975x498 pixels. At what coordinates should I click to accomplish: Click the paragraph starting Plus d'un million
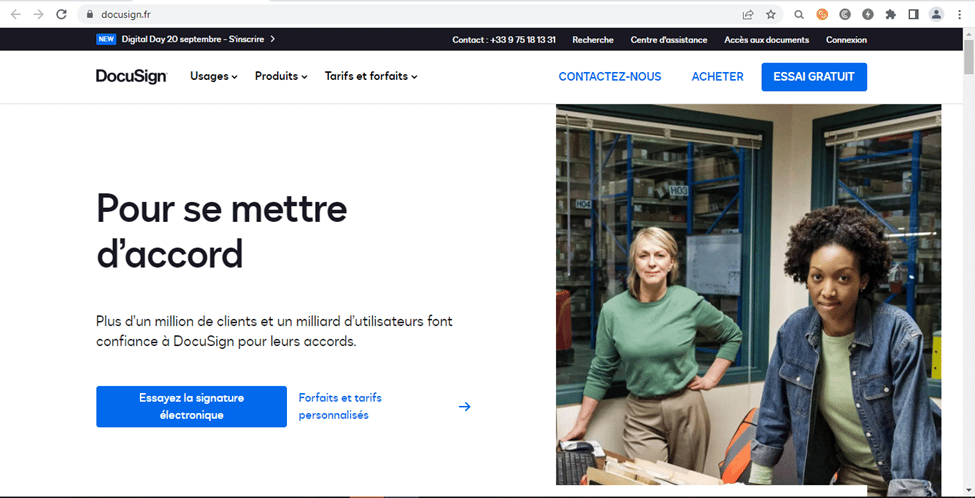(x=274, y=331)
